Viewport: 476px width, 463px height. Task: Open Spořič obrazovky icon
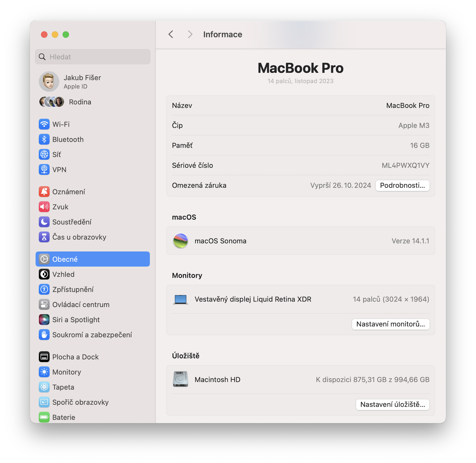tap(44, 402)
